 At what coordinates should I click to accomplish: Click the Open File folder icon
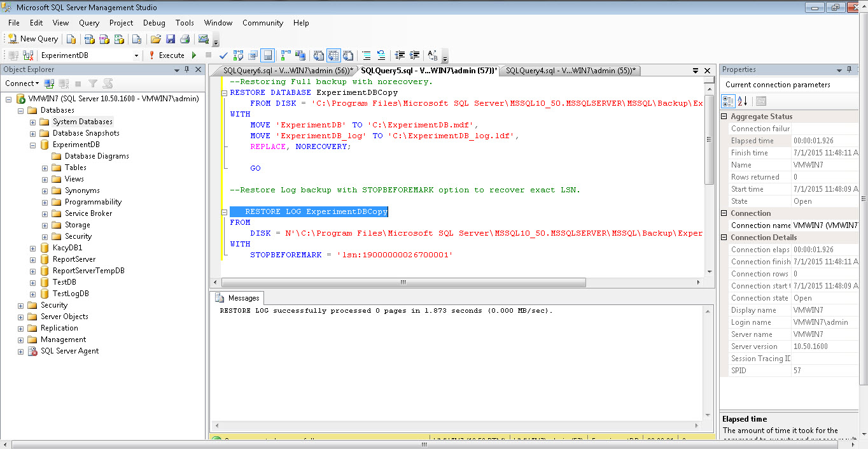point(155,39)
